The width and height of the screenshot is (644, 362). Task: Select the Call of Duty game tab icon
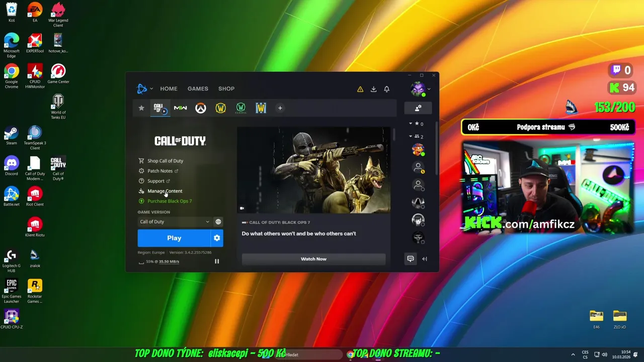click(160, 108)
